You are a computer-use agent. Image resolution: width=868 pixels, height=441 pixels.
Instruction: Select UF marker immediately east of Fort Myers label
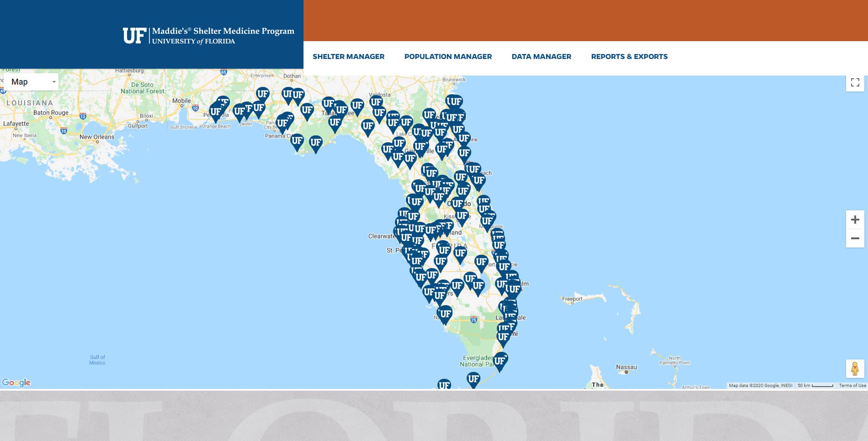pos(457,287)
